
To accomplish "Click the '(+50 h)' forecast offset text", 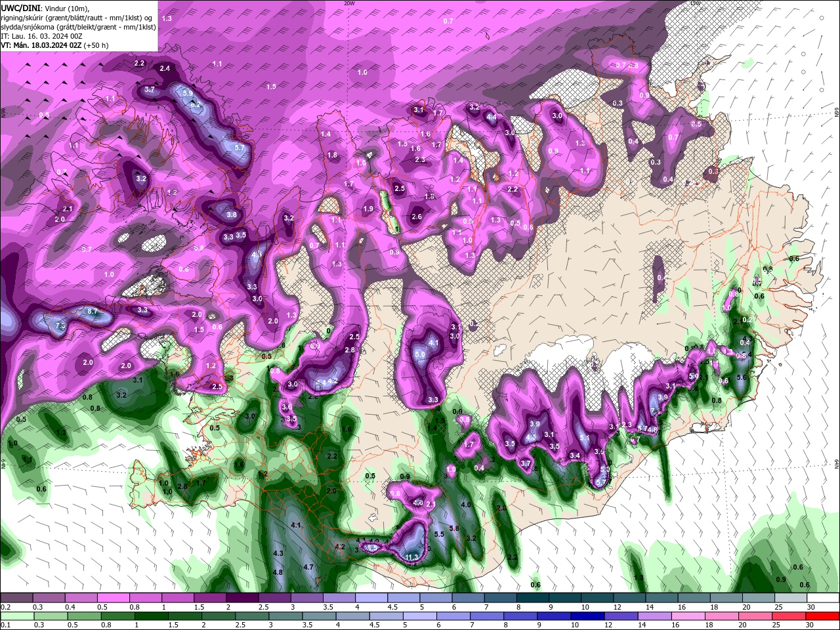I will [x=96, y=45].
